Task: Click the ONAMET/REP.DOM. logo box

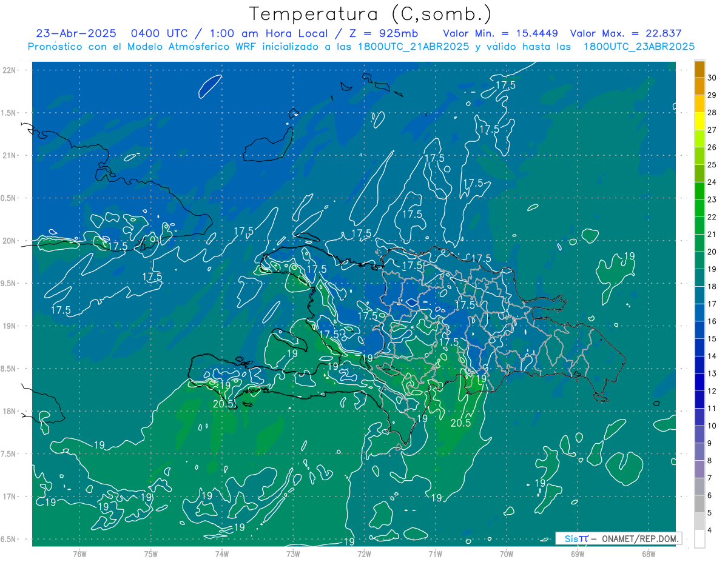Action: (618, 538)
